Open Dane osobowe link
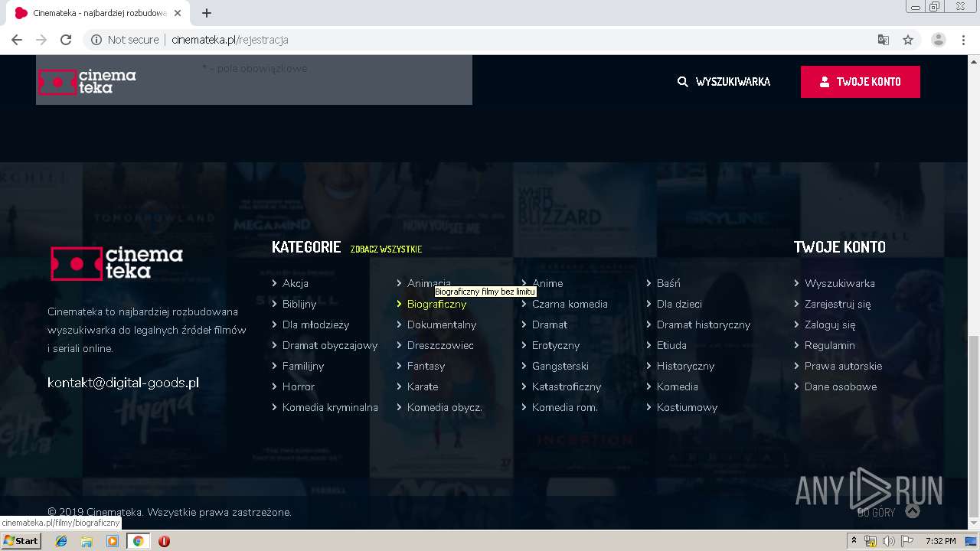Viewport: 980px width, 551px height. click(840, 386)
